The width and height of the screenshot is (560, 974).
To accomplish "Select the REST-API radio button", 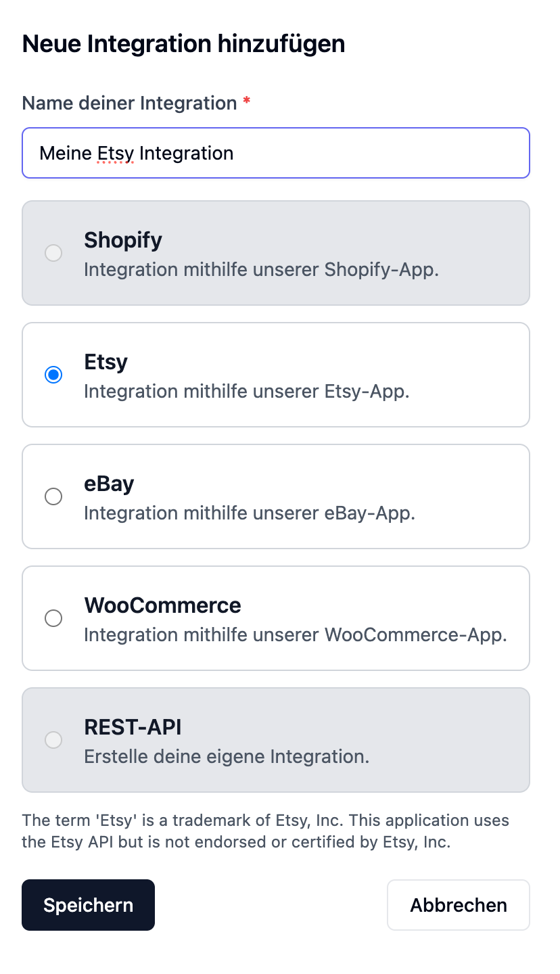I will [53, 740].
